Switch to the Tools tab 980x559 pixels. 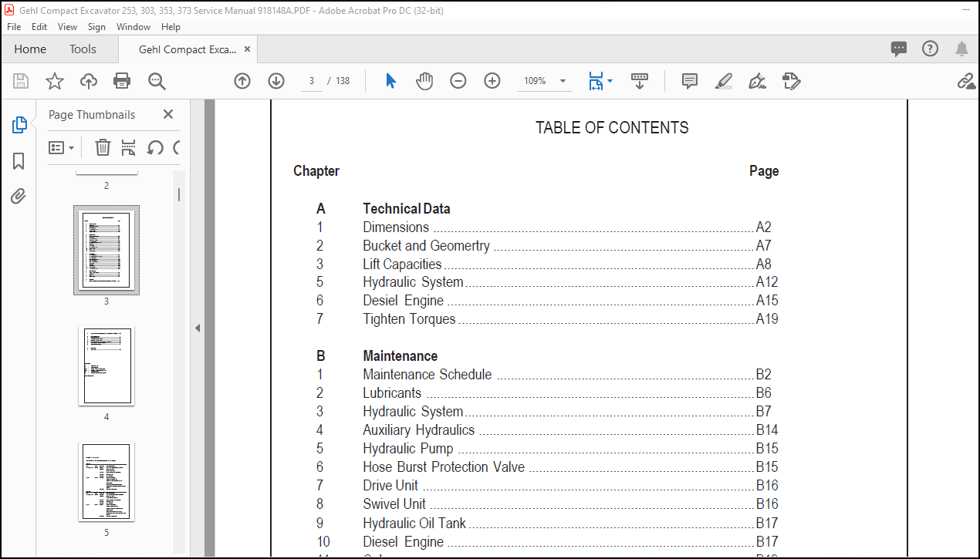[83, 49]
